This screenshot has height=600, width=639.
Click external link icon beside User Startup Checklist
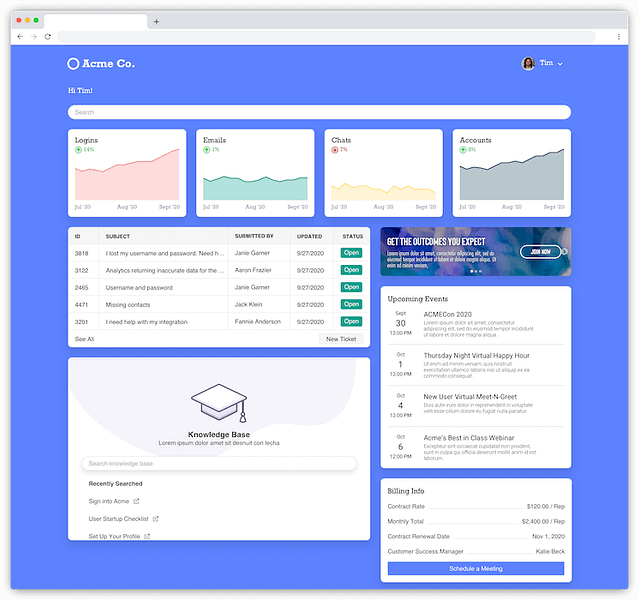click(155, 519)
